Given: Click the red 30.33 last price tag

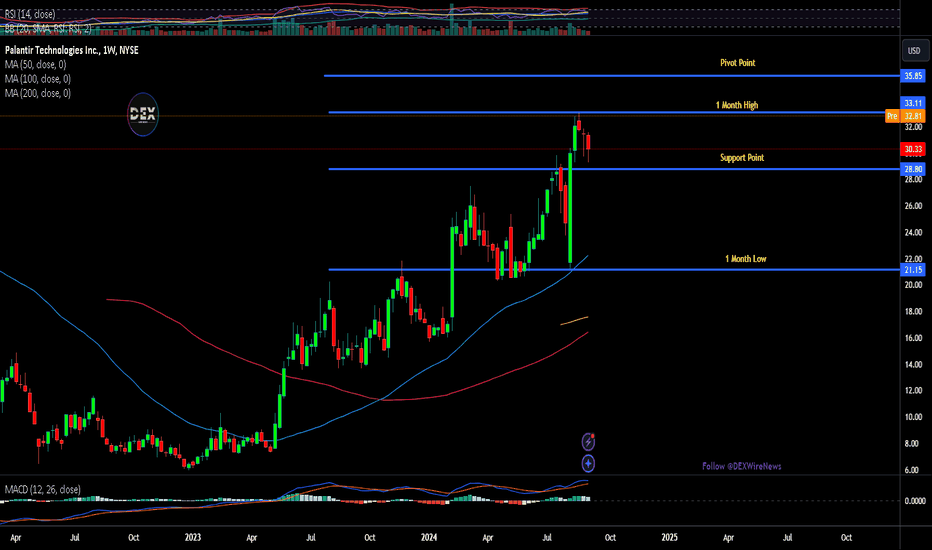Looking at the screenshot, I should point(913,149).
